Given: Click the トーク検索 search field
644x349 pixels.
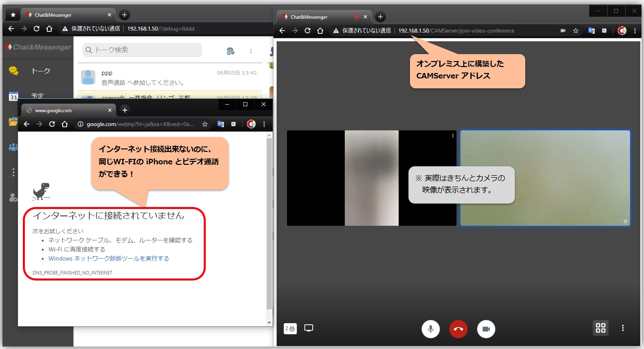Looking at the screenshot, I should click(142, 50).
